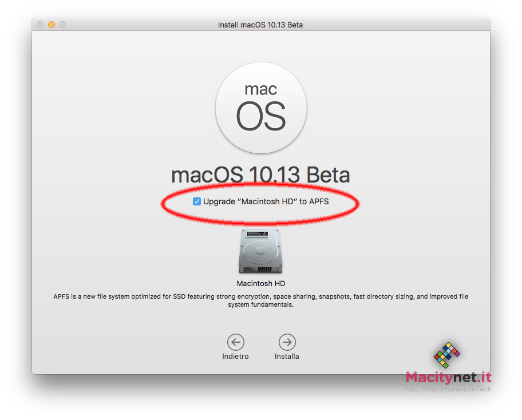Click the APFS file system description text
This screenshot has width=522, height=420.
[260, 300]
